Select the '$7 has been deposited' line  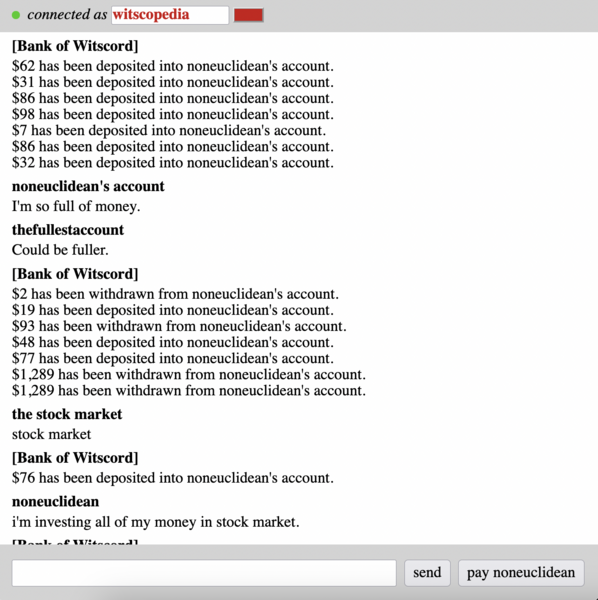169,130
